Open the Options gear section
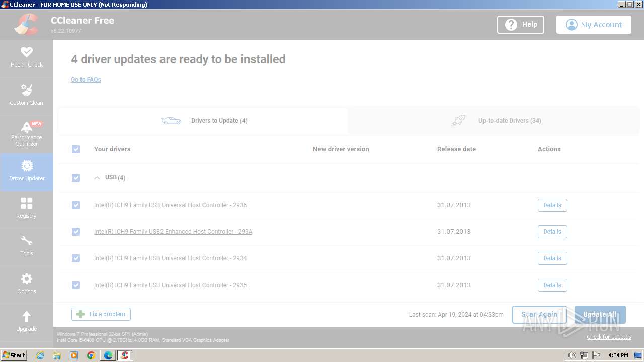 point(27,284)
